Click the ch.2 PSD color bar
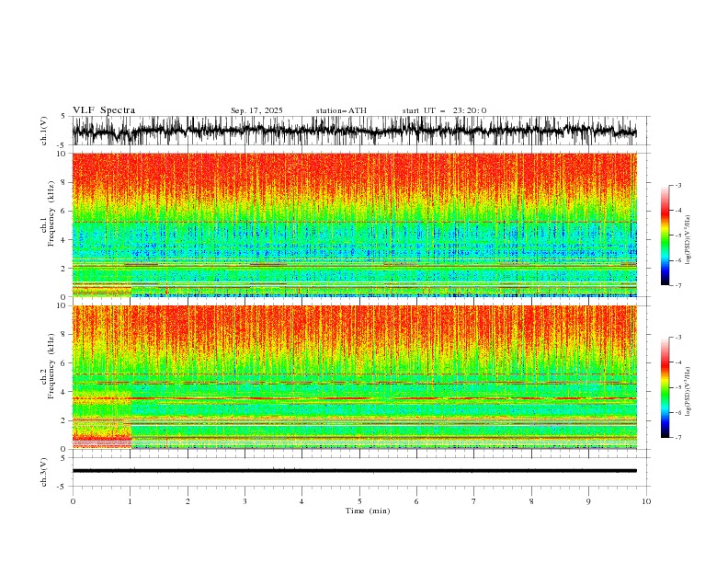Screen dimensions: 728x563 665,387
